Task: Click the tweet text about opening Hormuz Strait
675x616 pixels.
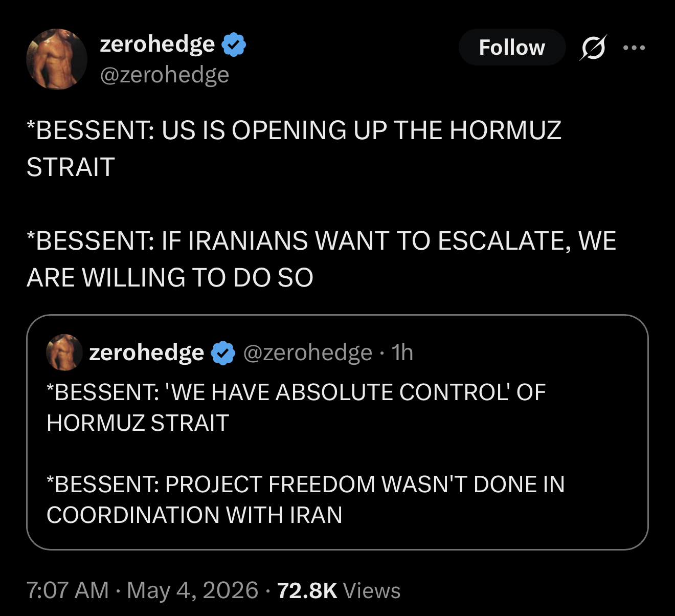Action: click(294, 148)
